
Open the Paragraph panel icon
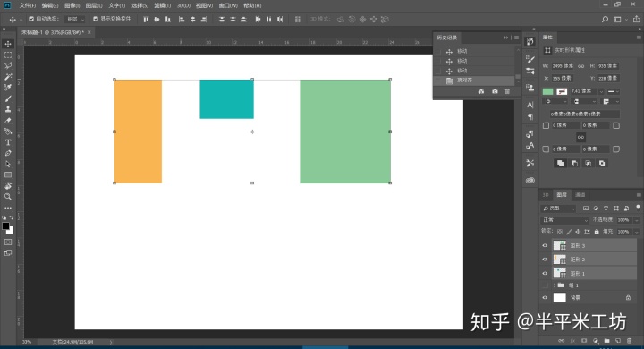pyautogui.click(x=530, y=116)
